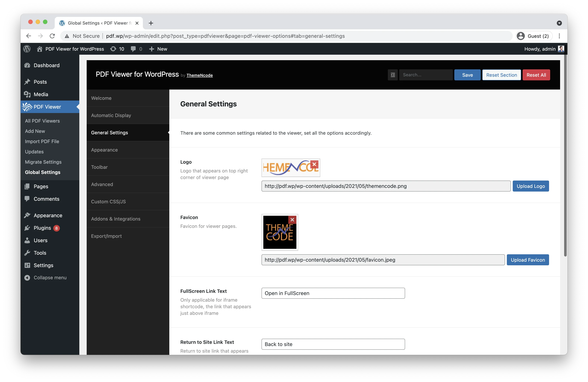Click the WordPress logo in the admin bar
Screen dimensions: 588x382
point(27,49)
